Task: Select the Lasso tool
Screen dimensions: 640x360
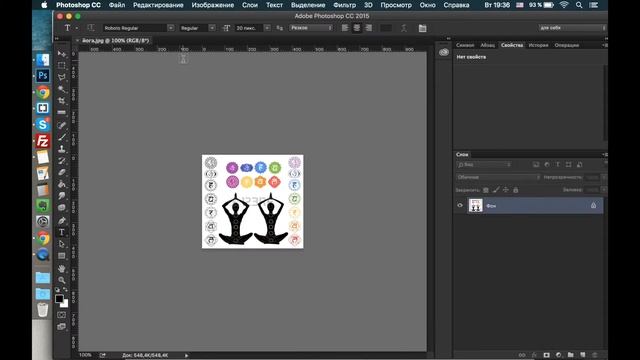Action: 62,77
